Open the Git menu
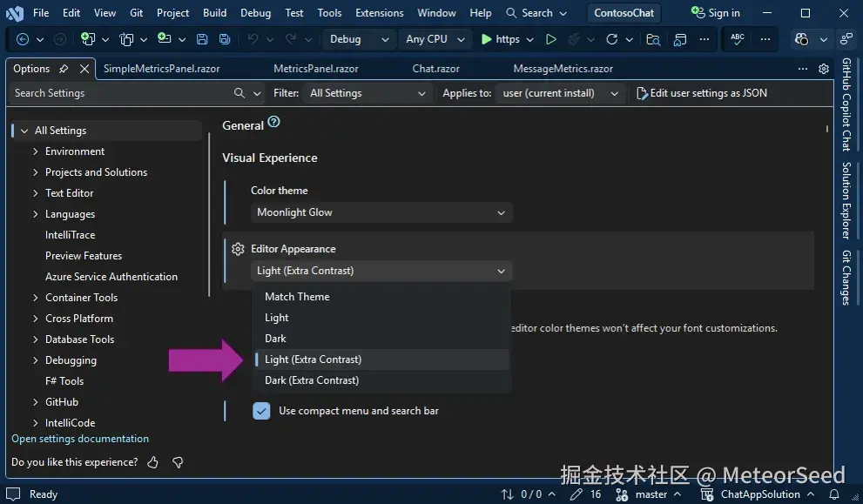The image size is (863, 504). tap(137, 13)
